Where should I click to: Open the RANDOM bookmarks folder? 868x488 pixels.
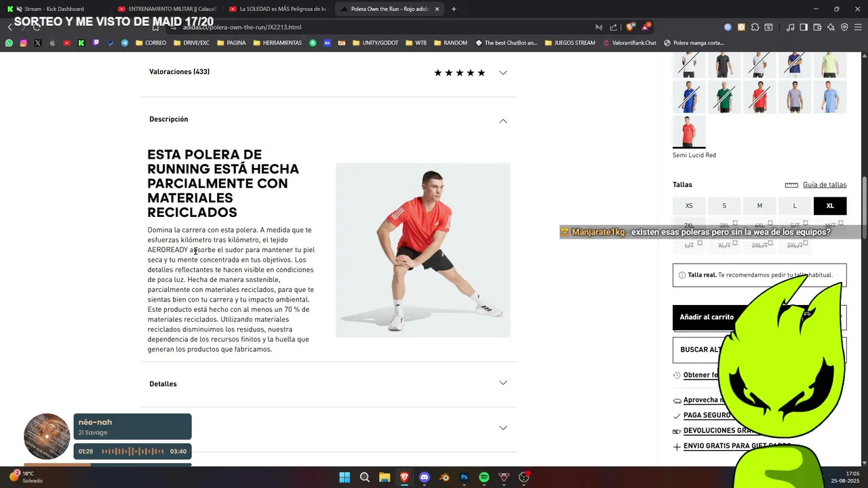[450, 43]
